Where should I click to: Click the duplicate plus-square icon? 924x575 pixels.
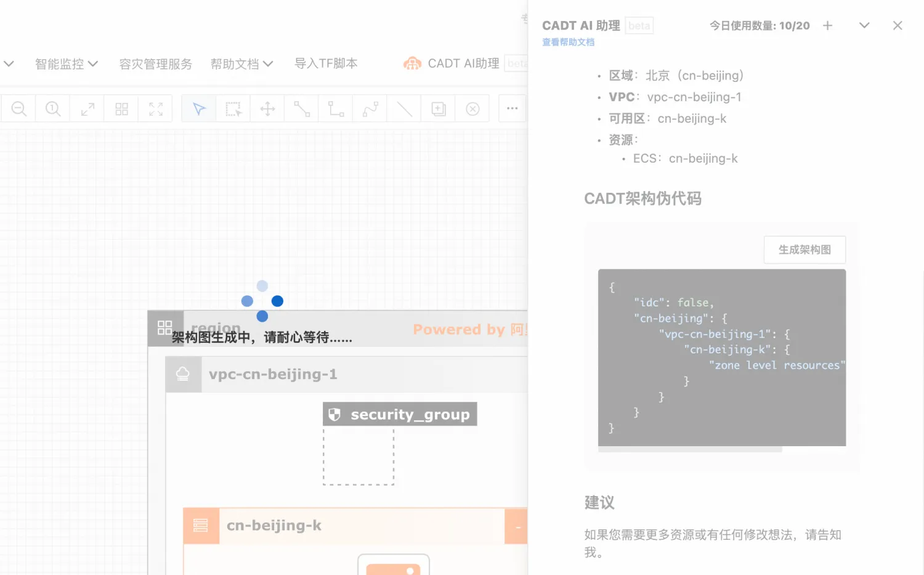pyautogui.click(x=439, y=109)
